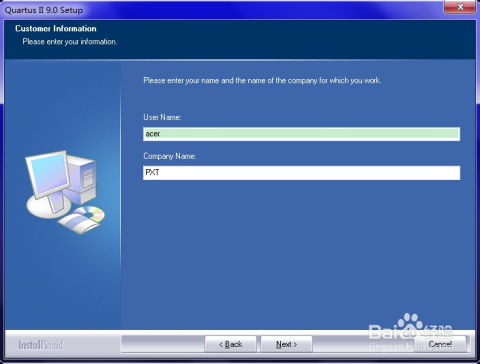Click the name and company instruction sentence
Screen dimensions: 480x364
pyautogui.click(x=262, y=80)
